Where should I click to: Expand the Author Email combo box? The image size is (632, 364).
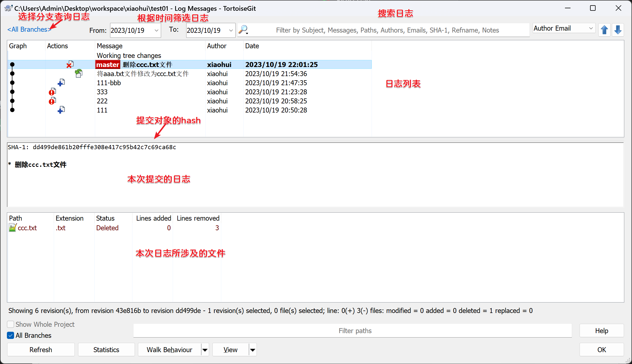click(591, 28)
